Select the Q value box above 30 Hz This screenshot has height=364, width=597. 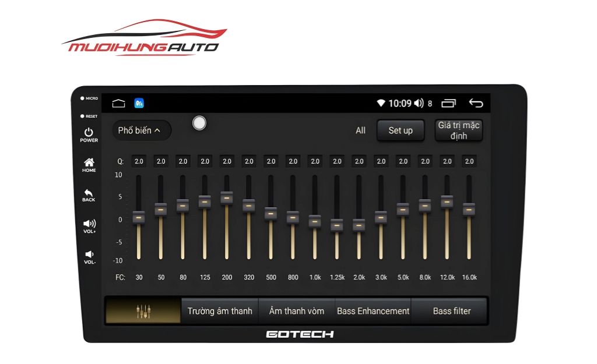click(x=139, y=161)
